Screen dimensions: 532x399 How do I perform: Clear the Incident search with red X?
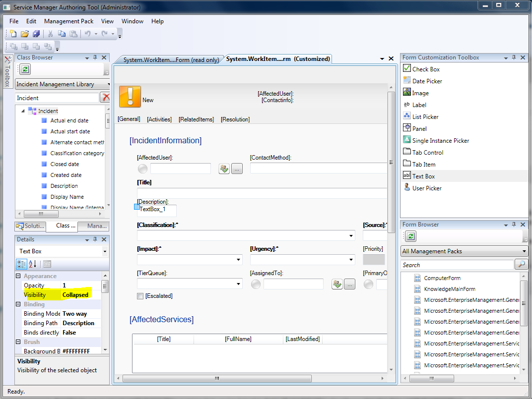(x=106, y=98)
